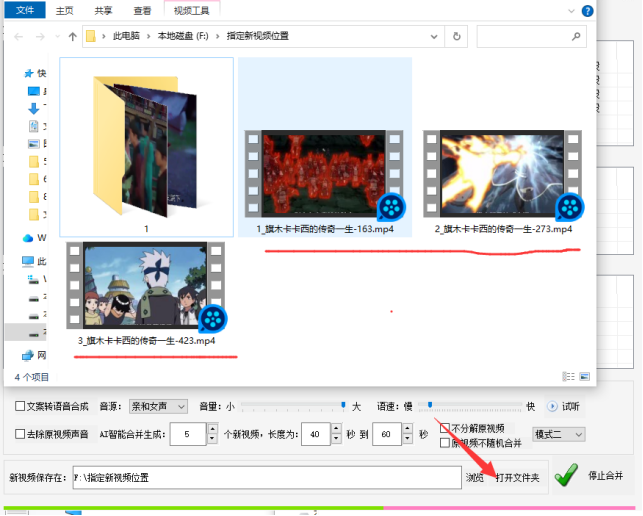
Task: Select video 3_旗木卡卡西的传奇一生-423.mp4 thumbnail
Action: tap(146, 285)
